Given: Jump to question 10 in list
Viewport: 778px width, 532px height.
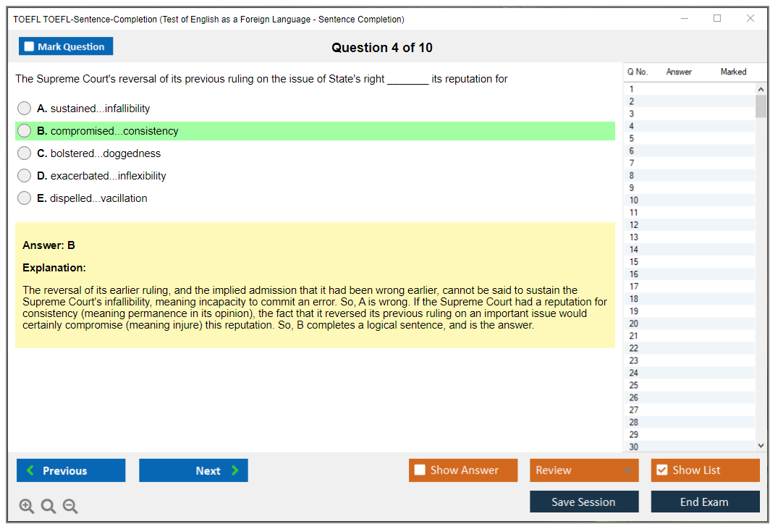Looking at the screenshot, I should [x=634, y=200].
